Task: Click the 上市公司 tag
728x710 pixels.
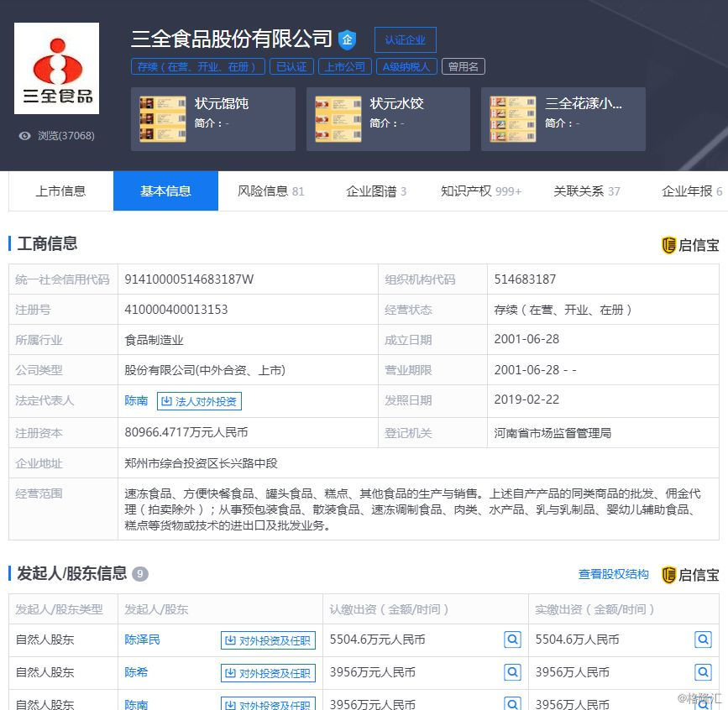Action: point(345,67)
